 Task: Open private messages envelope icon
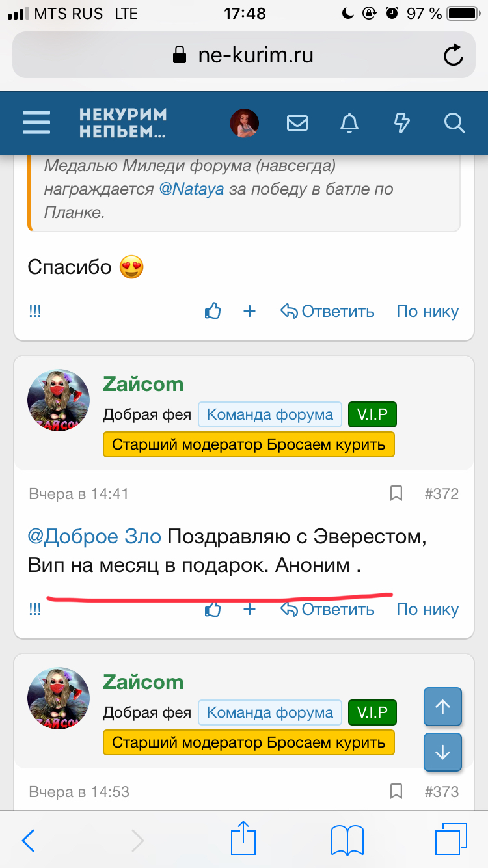(x=297, y=122)
